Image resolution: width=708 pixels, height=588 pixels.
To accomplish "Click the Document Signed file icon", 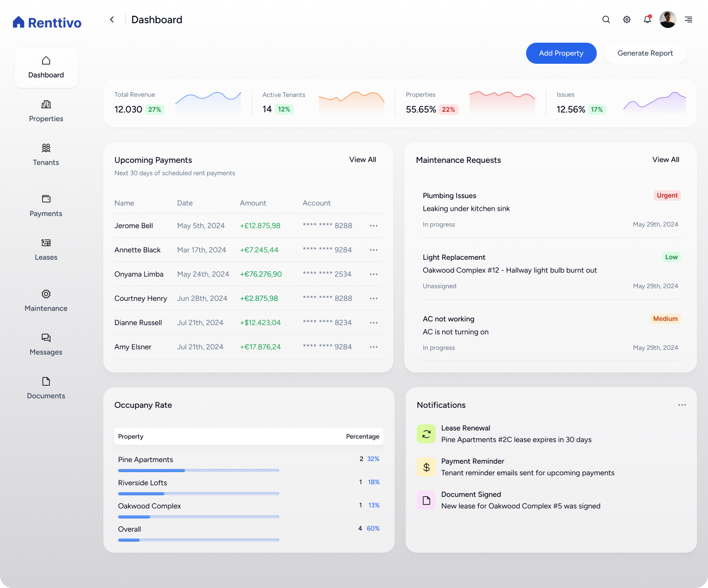I will 426,501.
